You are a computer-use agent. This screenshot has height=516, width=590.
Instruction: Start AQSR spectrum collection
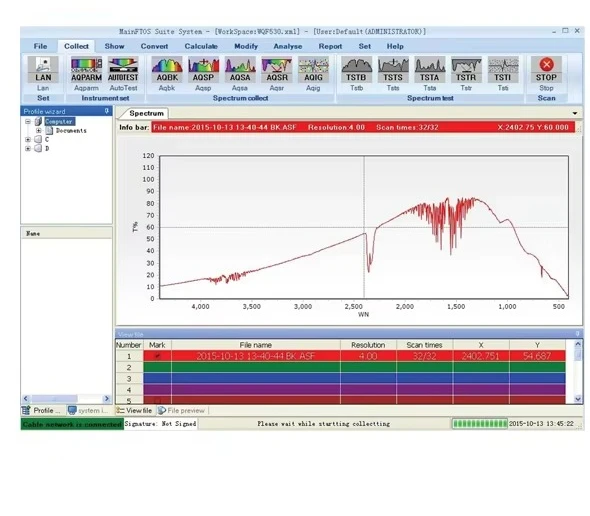click(x=277, y=69)
